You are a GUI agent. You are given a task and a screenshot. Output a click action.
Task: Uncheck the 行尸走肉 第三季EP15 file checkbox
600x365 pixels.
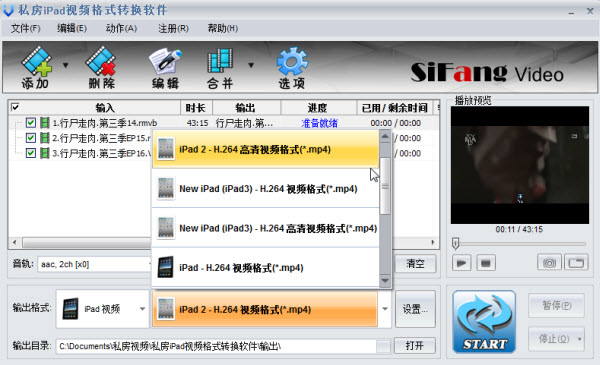click(x=31, y=138)
